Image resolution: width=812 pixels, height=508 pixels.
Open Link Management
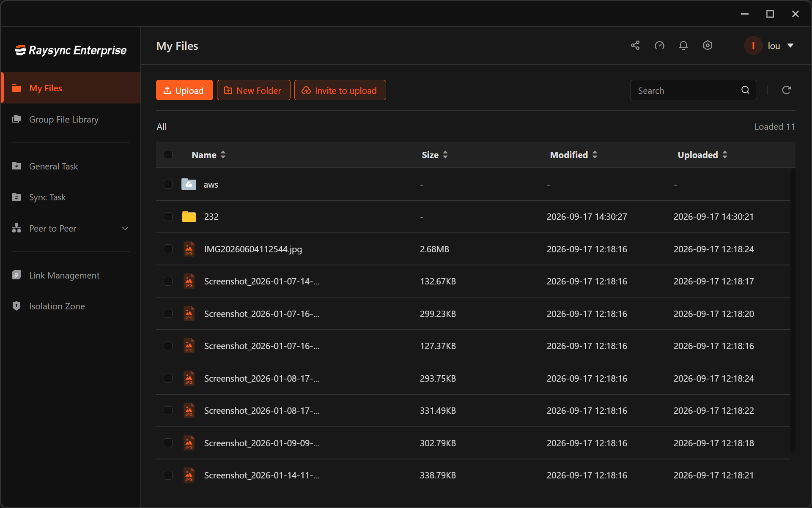click(71, 276)
